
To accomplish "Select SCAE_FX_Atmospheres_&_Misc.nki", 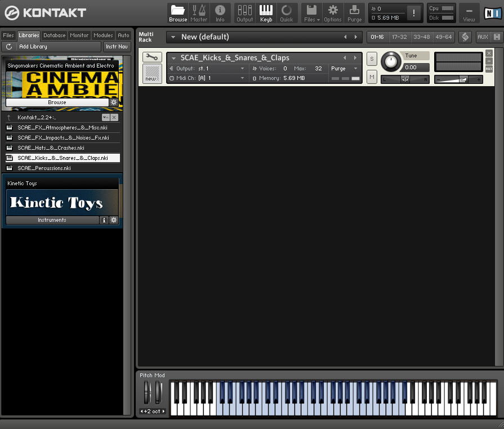I will coord(63,128).
